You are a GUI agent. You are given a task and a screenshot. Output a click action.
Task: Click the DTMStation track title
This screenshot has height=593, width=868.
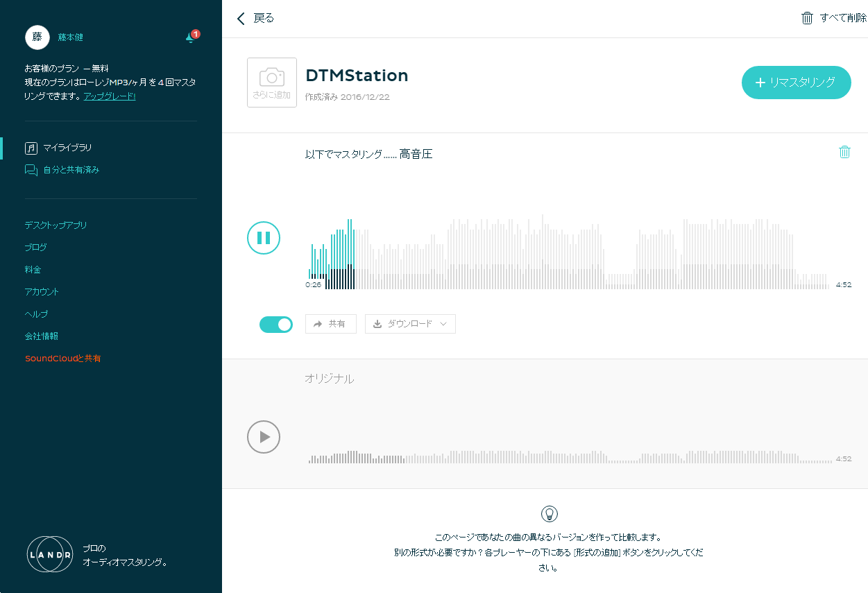point(357,76)
